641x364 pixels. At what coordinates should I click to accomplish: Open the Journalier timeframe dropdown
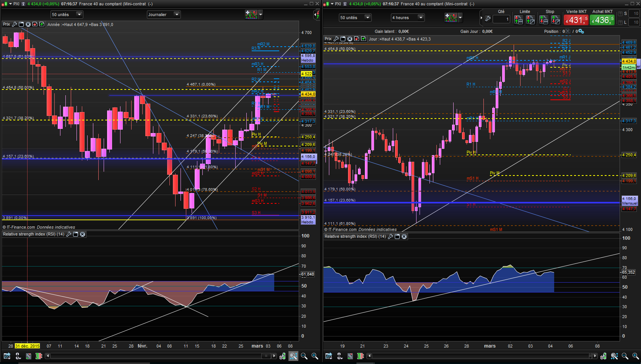(164, 15)
